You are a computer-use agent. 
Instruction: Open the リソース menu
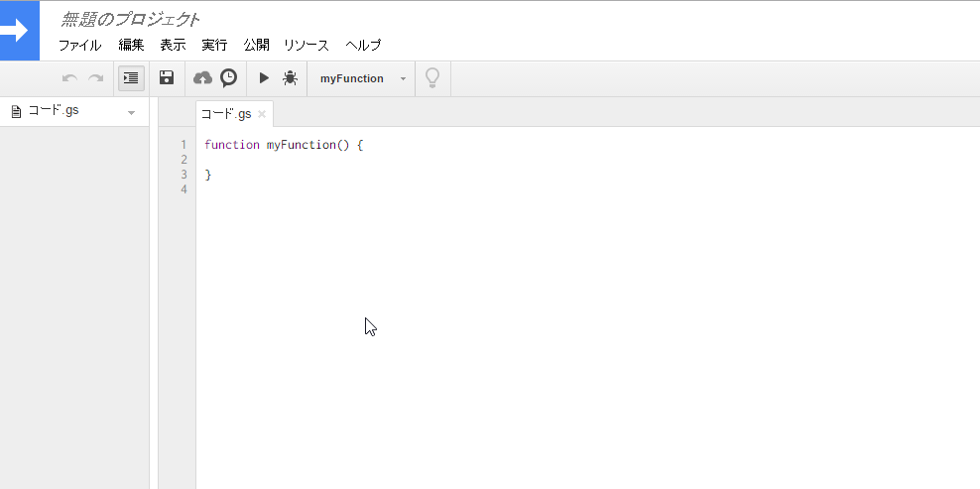pyautogui.click(x=306, y=45)
